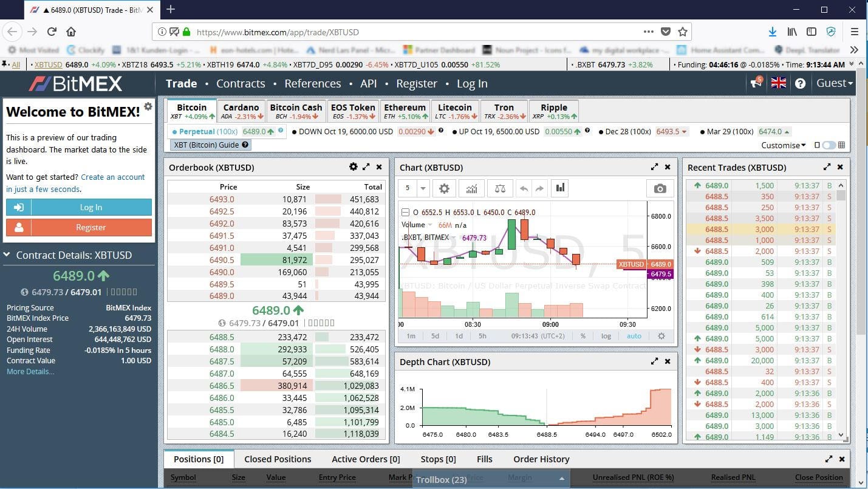Click Recent Trades vertical scrollbar
Viewport: 868px width, 489px height.
tap(841, 311)
